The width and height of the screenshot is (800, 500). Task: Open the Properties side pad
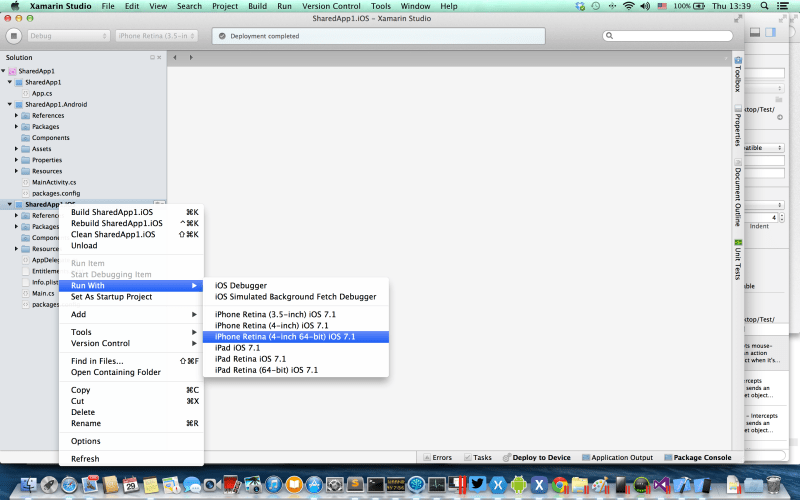pos(738,125)
